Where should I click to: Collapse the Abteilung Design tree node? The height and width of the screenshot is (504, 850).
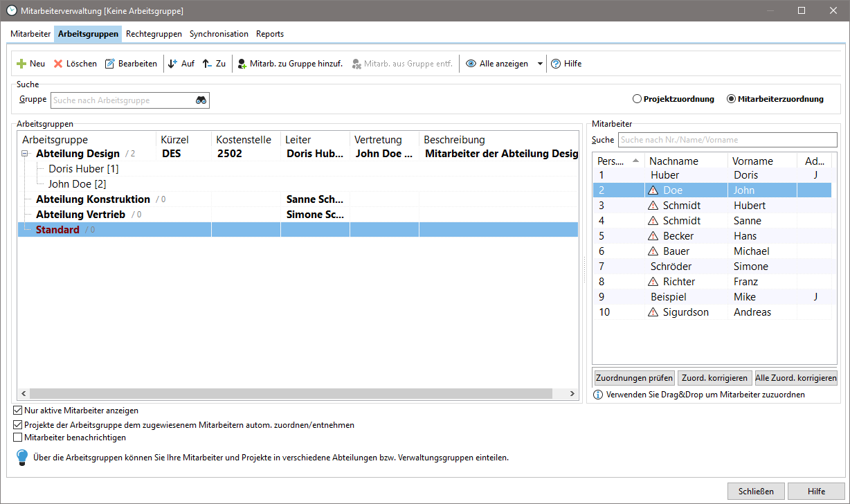[x=26, y=154]
